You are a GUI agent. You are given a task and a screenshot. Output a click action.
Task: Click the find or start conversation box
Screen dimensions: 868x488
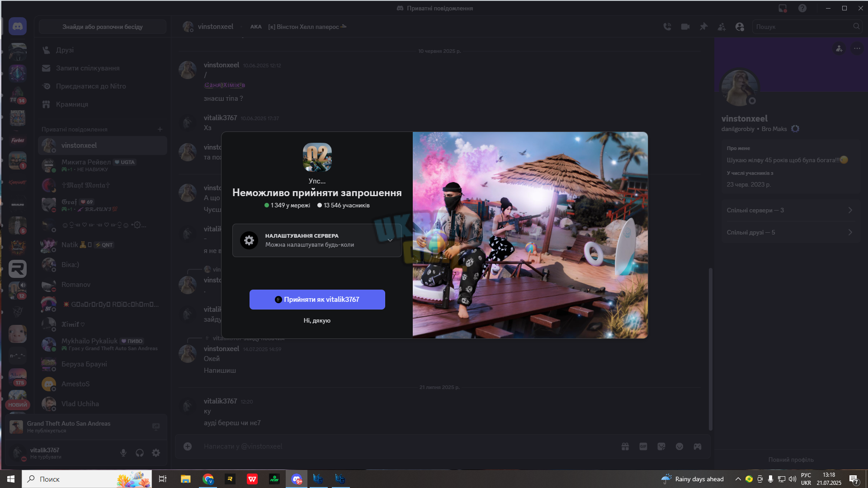[103, 27]
